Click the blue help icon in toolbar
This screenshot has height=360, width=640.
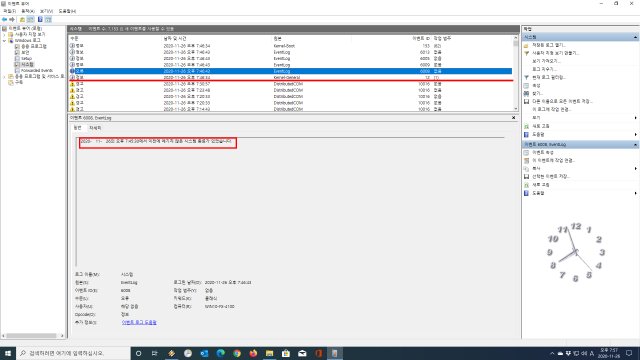click(40, 19)
